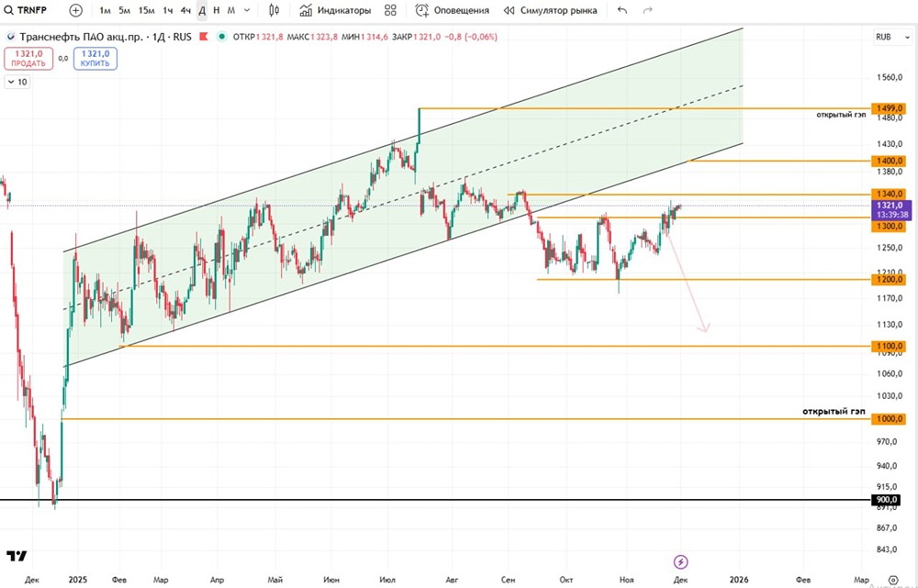The width and height of the screenshot is (918, 588).
Task: Click the purple lightning event marker
Action: pos(681,562)
